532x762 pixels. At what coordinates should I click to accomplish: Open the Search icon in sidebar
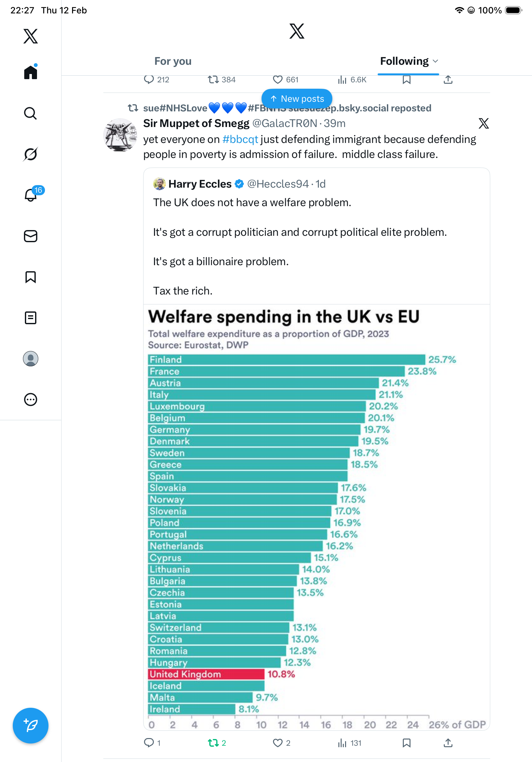coord(31,114)
